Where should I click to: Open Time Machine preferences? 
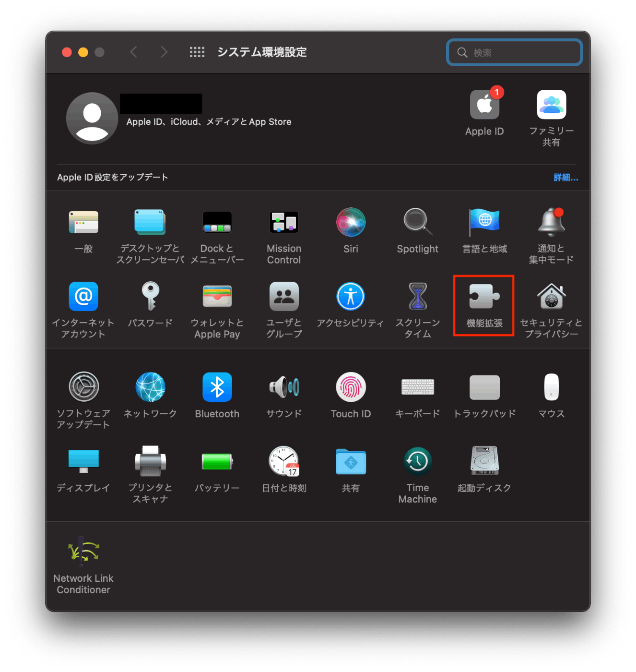click(x=418, y=461)
